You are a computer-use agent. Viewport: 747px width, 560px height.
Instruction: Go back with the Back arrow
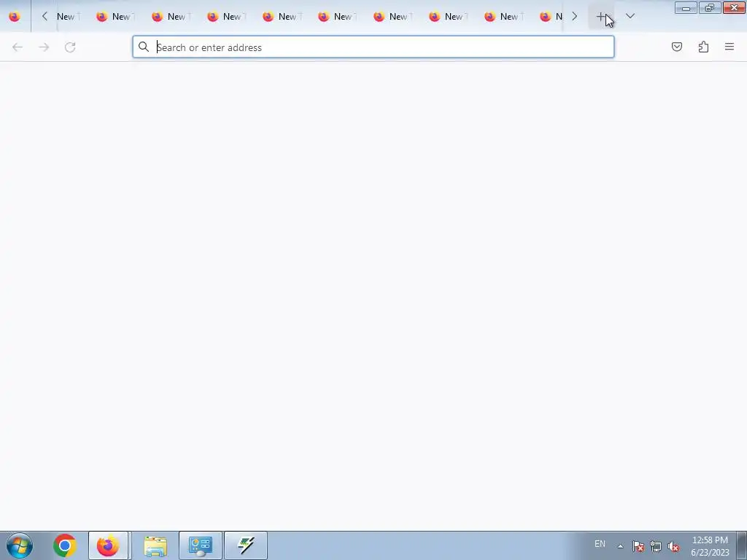point(18,47)
